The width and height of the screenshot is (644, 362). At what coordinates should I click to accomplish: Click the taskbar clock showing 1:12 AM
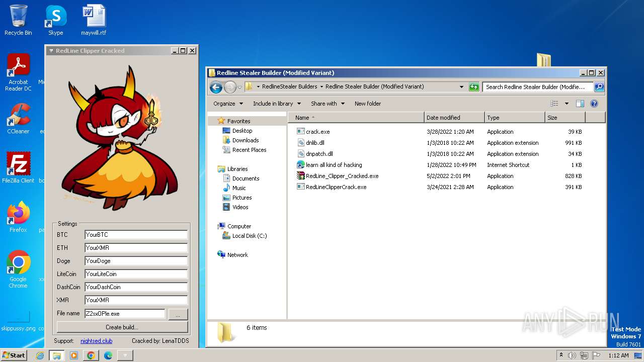(x=618, y=355)
